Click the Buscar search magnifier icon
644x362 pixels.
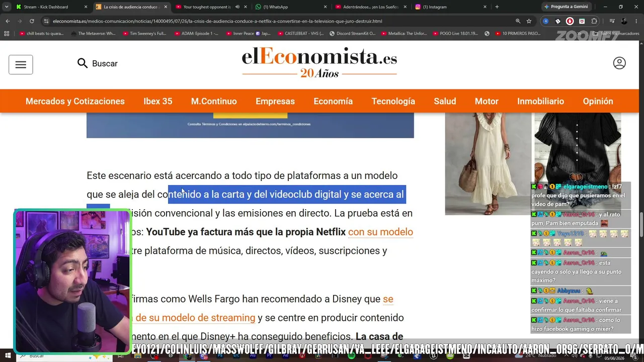pyautogui.click(x=83, y=63)
